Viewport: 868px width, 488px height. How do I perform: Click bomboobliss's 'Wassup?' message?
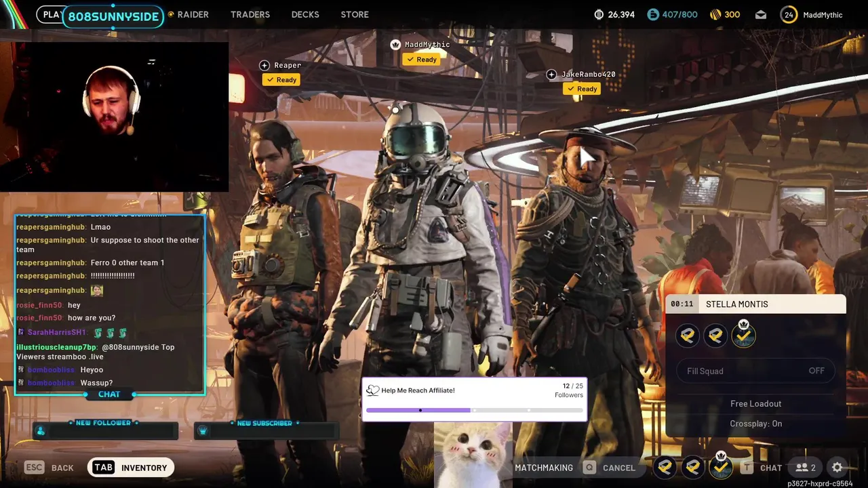[x=96, y=383]
